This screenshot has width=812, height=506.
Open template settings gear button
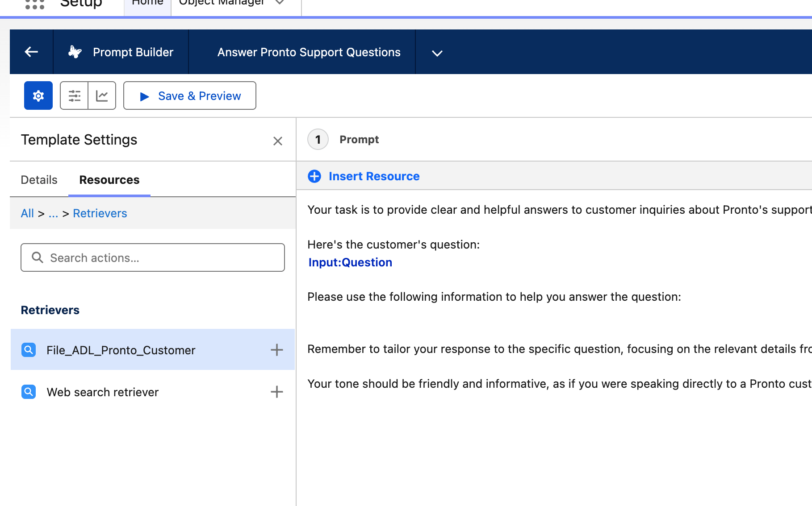click(38, 95)
